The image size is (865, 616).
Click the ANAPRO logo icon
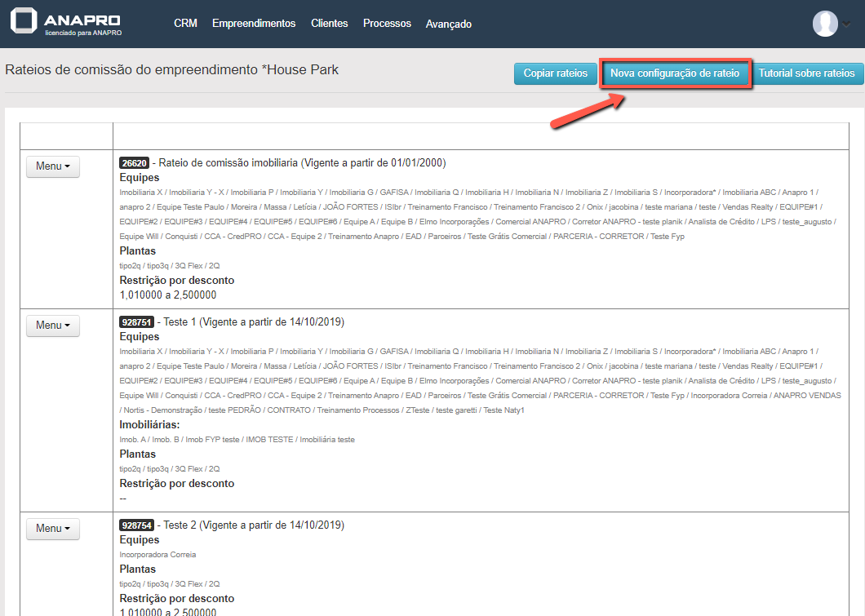(x=24, y=24)
